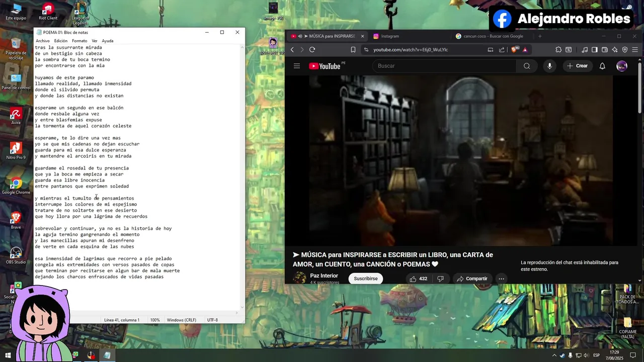
Task: Click the Paz Interior channel avatar
Action: pos(299,278)
